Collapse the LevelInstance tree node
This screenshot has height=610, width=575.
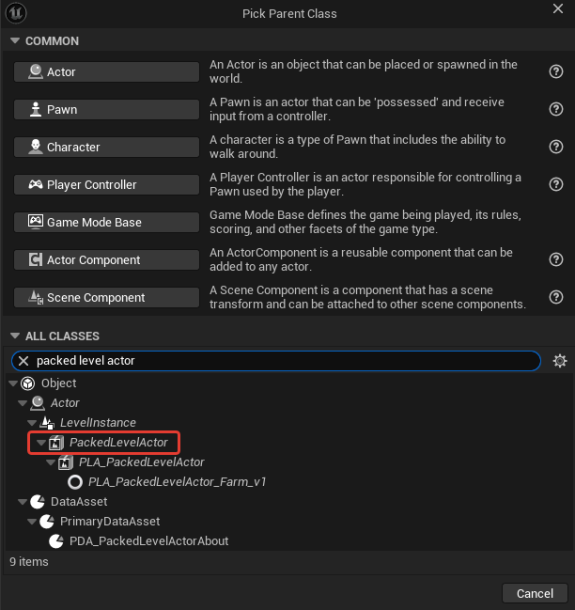[32, 422]
